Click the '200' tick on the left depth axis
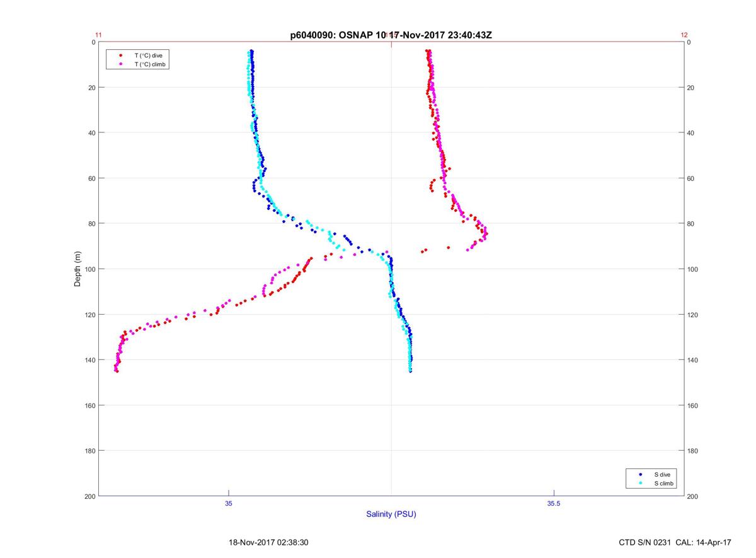The image size is (756, 558). (90, 496)
